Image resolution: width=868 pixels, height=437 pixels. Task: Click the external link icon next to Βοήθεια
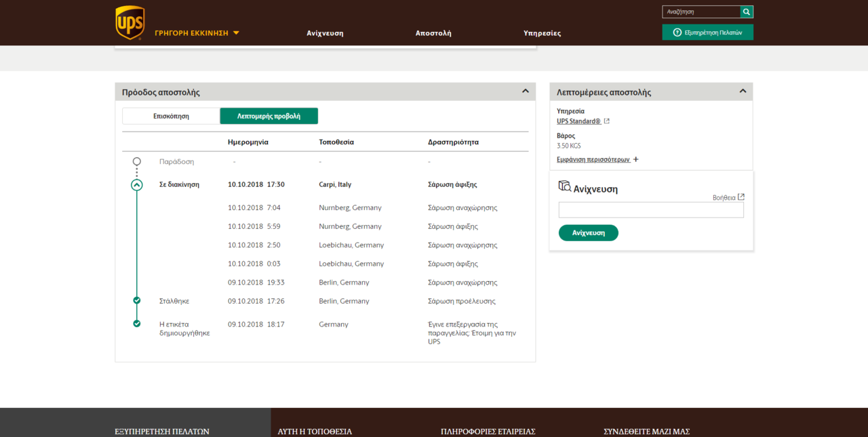pyautogui.click(x=741, y=197)
